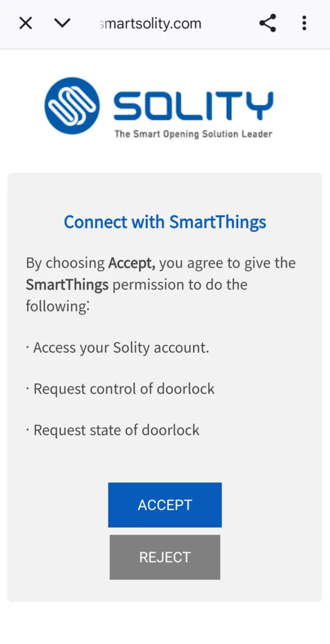Open the share icon in browser bar
Screen dimensions: 330x644
click(268, 23)
